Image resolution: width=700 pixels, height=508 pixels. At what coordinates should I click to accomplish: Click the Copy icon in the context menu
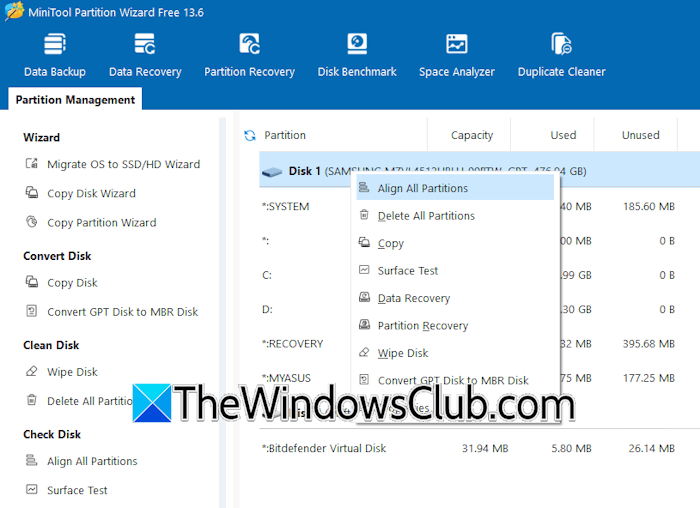point(364,242)
